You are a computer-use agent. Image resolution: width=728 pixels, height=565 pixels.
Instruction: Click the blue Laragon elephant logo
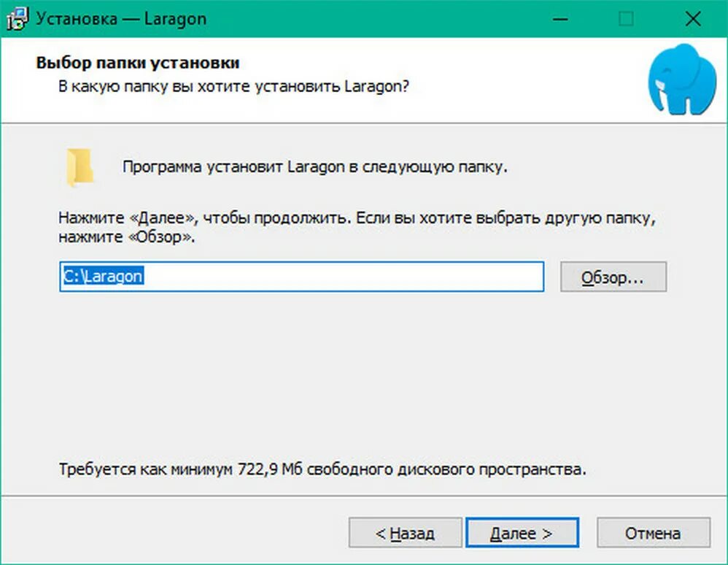click(682, 79)
